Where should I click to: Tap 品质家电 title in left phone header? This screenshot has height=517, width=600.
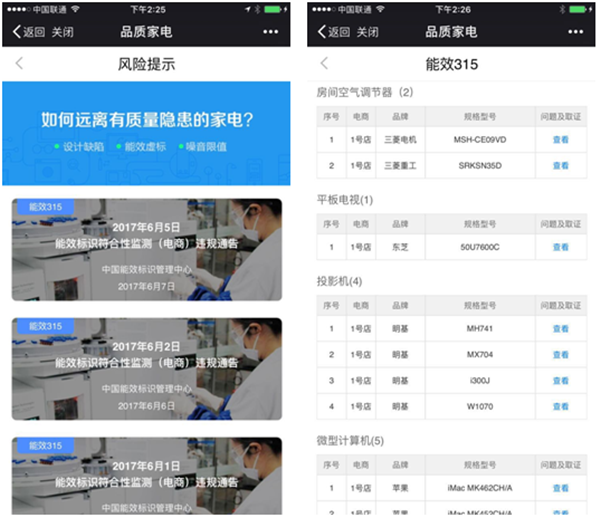tap(146, 32)
